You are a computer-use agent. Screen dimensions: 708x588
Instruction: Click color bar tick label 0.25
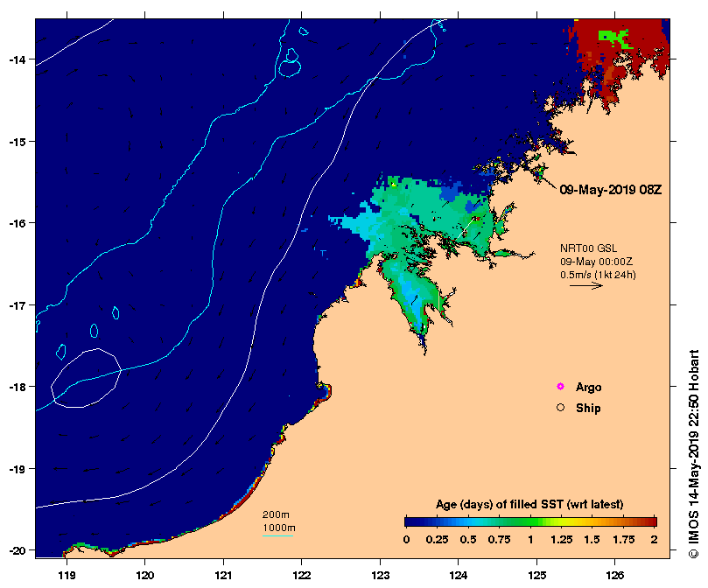437,540
